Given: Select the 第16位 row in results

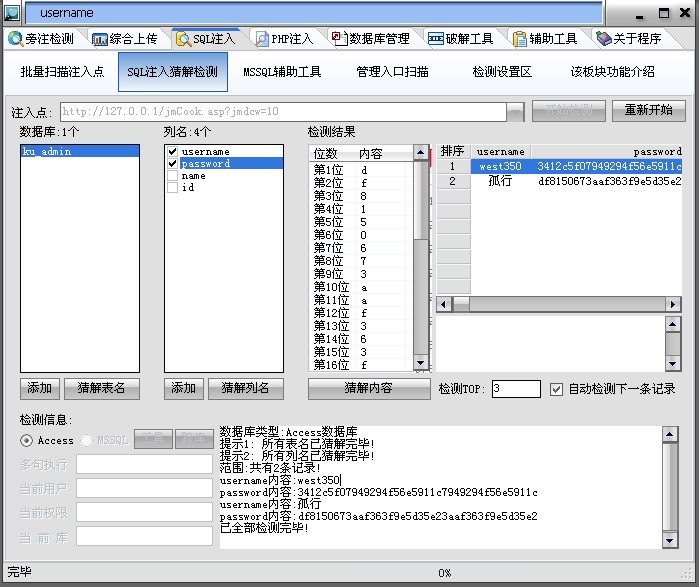Looking at the screenshot, I should click(x=361, y=365).
